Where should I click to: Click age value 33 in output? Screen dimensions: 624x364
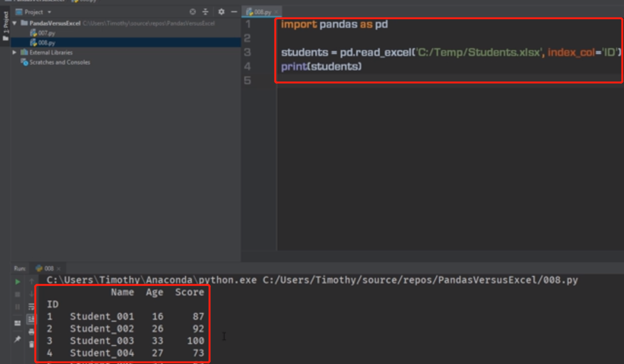(x=158, y=341)
